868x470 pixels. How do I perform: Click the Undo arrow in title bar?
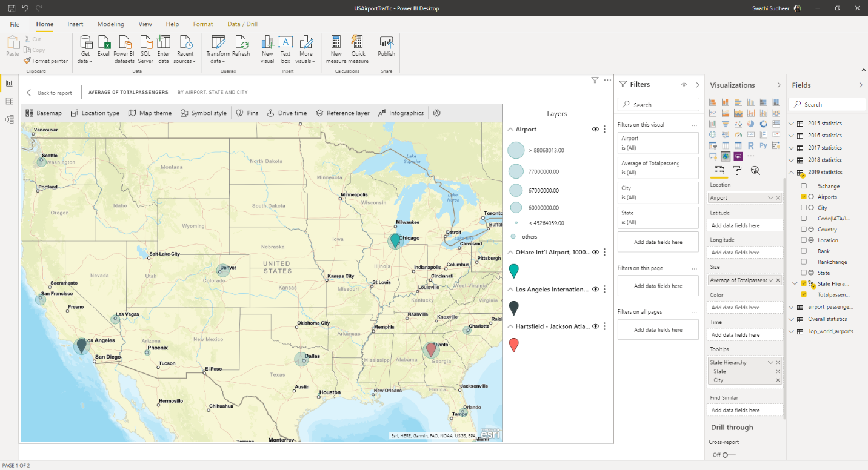coord(25,8)
